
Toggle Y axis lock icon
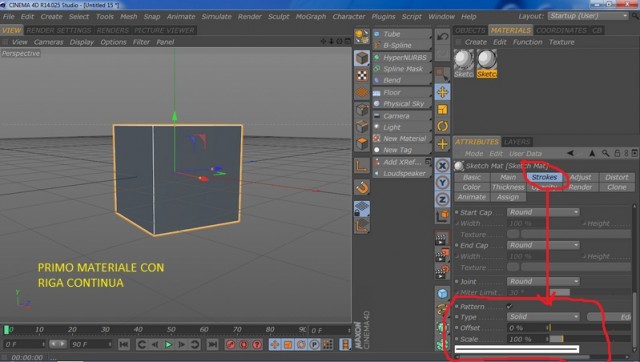pyautogui.click(x=442, y=182)
